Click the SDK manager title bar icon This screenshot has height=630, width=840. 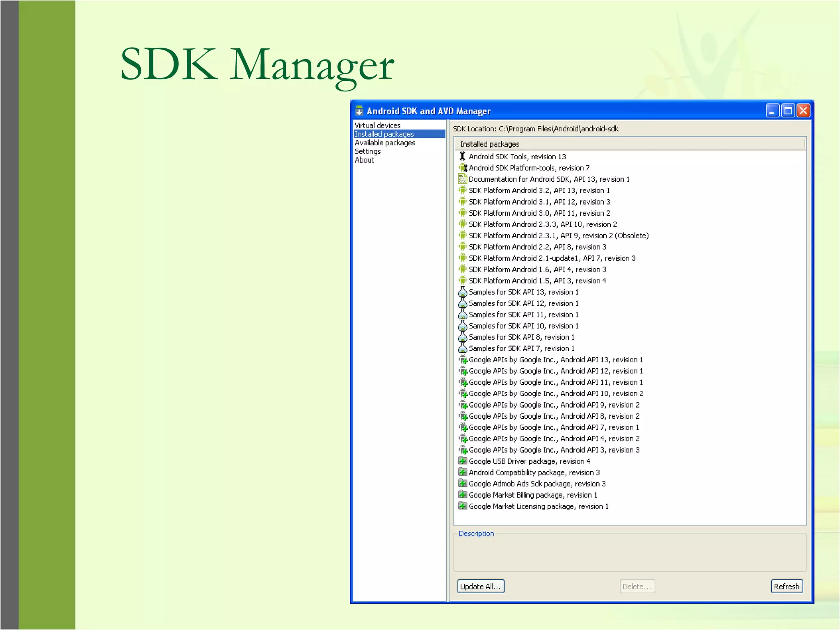pos(359,111)
